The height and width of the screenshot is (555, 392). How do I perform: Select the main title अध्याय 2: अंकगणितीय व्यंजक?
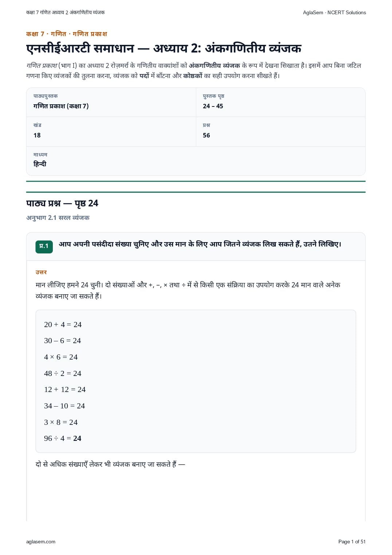pos(227,48)
